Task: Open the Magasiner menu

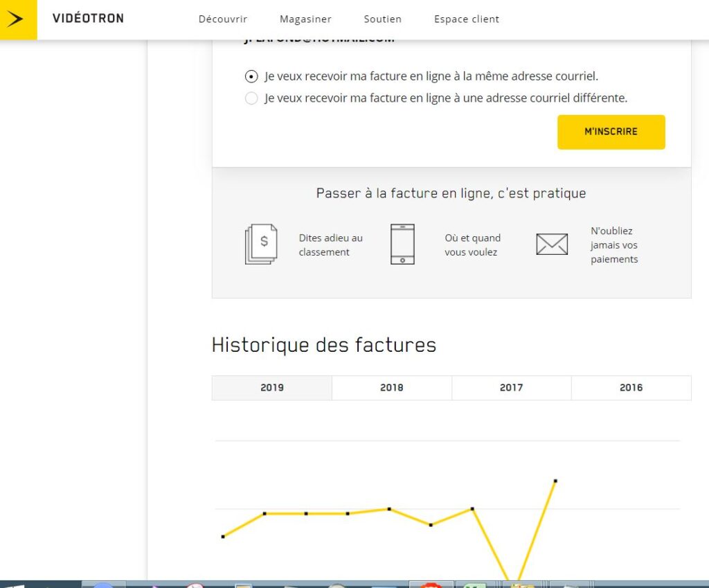Action: click(x=305, y=19)
